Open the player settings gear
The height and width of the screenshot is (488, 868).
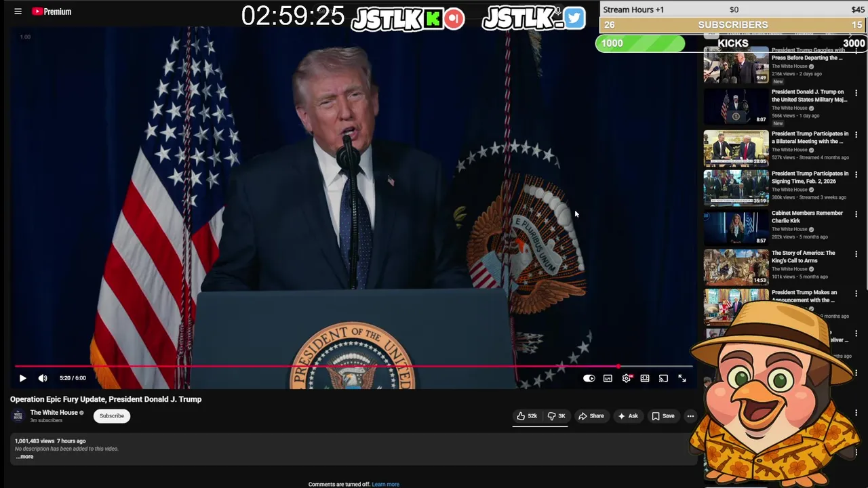pos(627,378)
